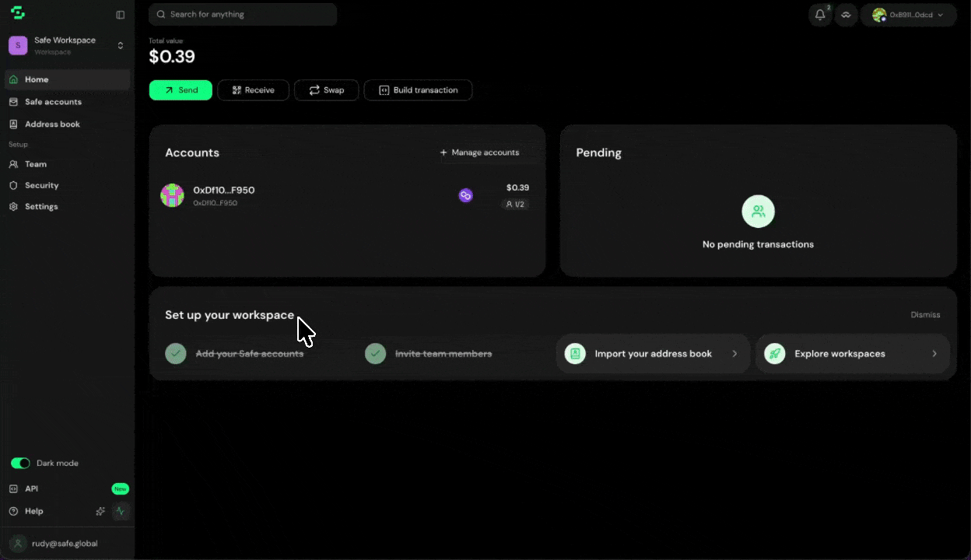Click the Total value $0.39 amount
This screenshot has height=560, width=971.
tap(172, 57)
